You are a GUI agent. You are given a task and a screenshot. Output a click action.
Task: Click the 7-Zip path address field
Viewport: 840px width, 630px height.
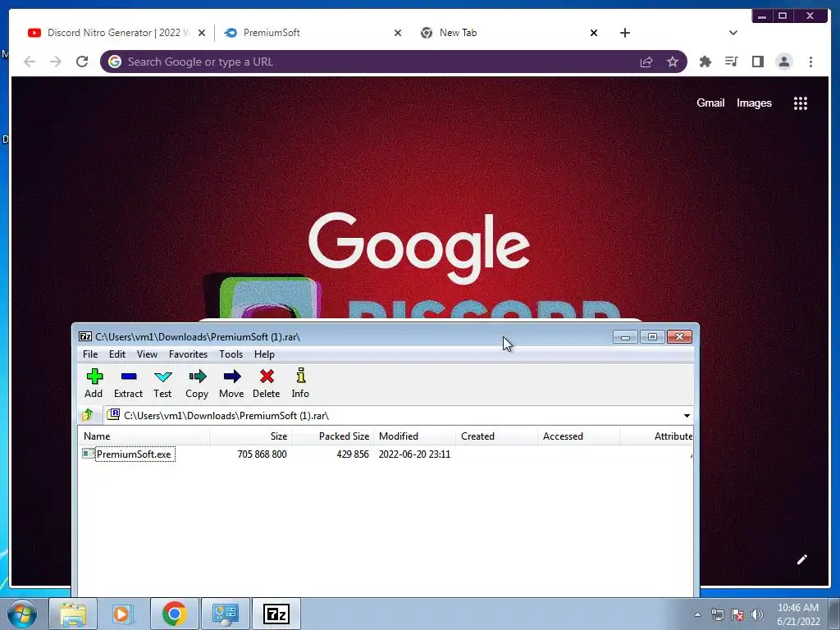pyautogui.click(x=394, y=416)
